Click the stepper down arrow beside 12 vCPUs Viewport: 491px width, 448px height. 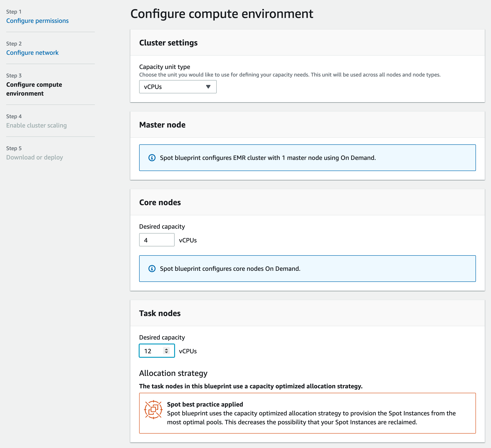[x=166, y=353]
